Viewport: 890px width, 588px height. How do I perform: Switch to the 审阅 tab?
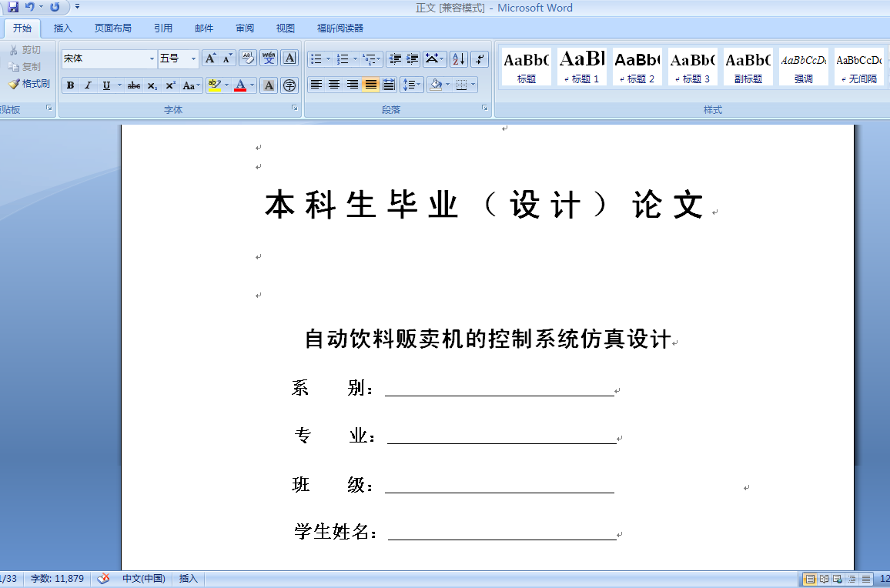click(x=245, y=28)
